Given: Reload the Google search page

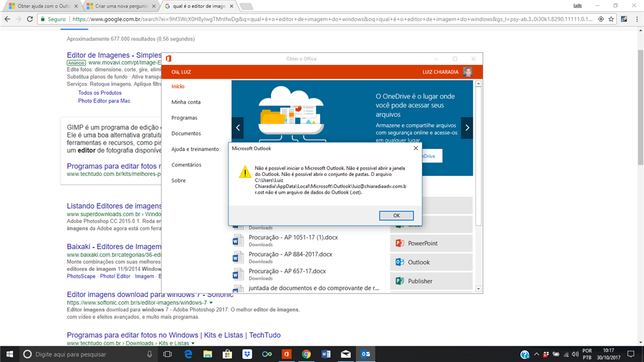Looking at the screenshot, I should tap(30, 19).
